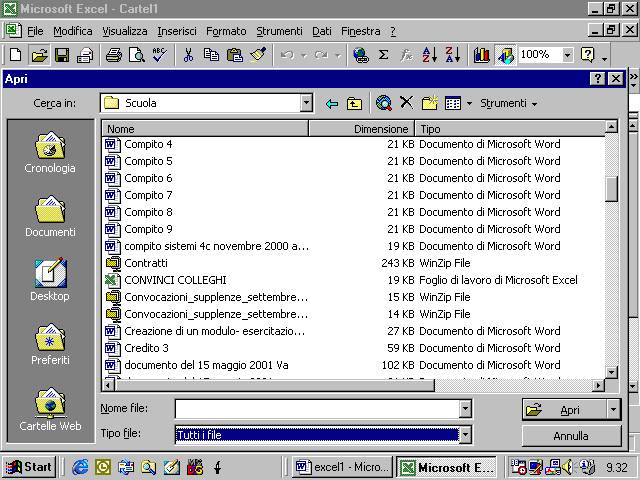Select the file CONVINCI COLLEGHI
640x480 pixels.
click(x=176, y=280)
